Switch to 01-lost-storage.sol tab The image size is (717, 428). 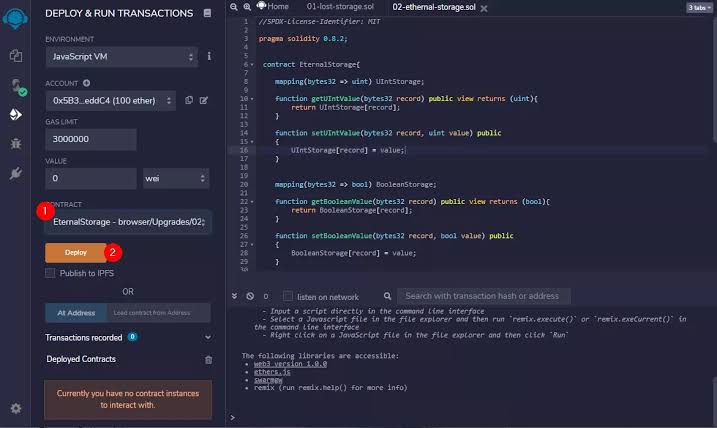pos(340,6)
